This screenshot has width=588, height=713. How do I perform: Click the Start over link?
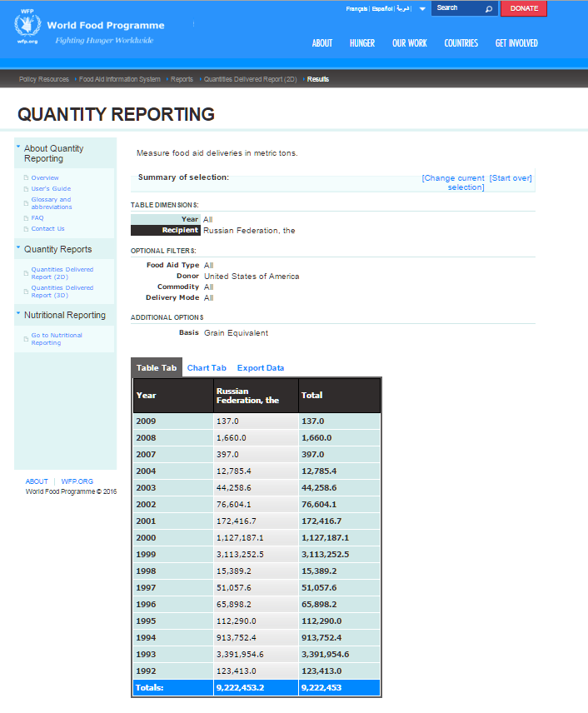click(x=511, y=177)
